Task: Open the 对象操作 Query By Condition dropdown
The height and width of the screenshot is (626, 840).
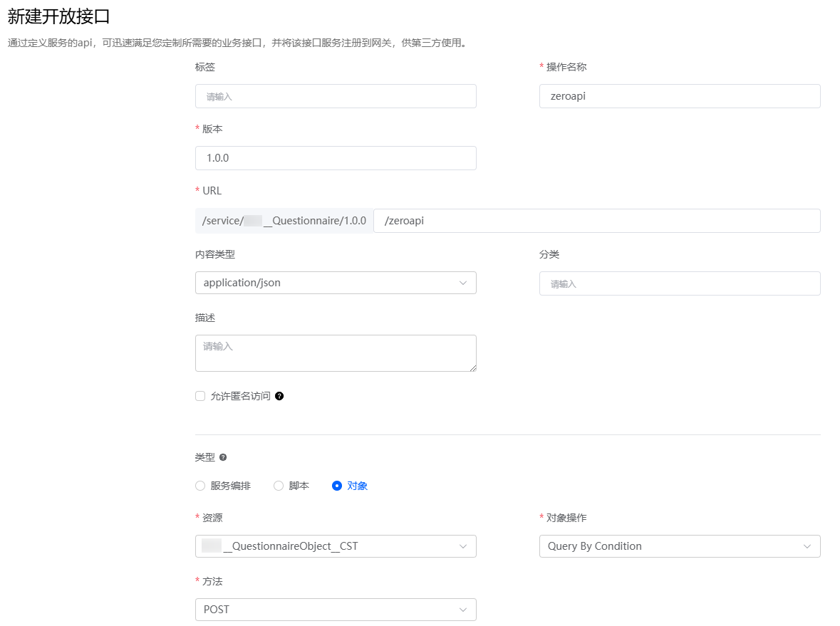Action: point(680,546)
